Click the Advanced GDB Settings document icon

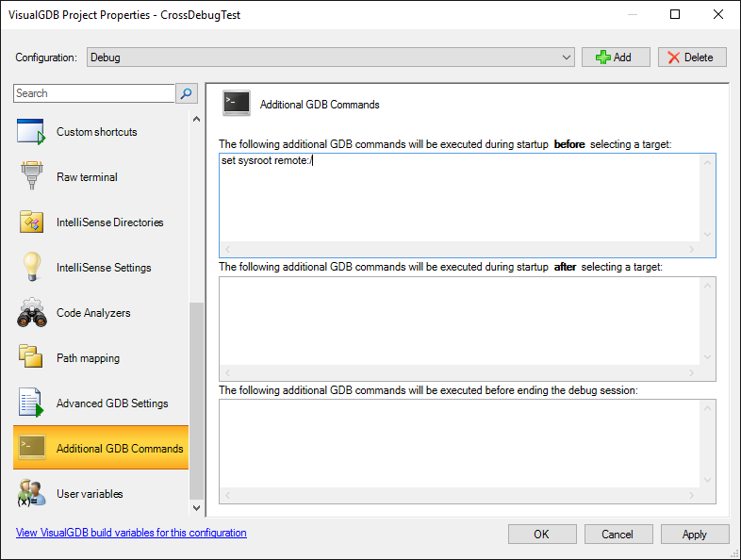(31, 403)
